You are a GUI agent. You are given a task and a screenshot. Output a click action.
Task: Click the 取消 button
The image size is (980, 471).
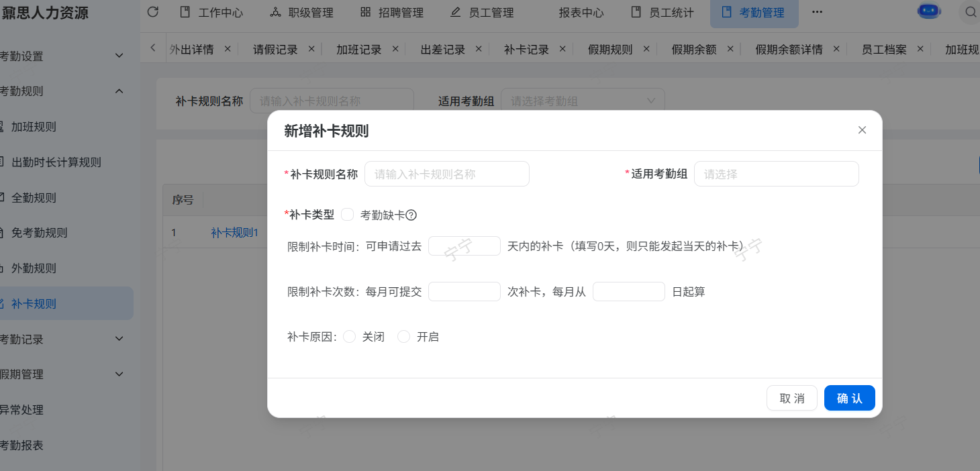click(x=791, y=398)
